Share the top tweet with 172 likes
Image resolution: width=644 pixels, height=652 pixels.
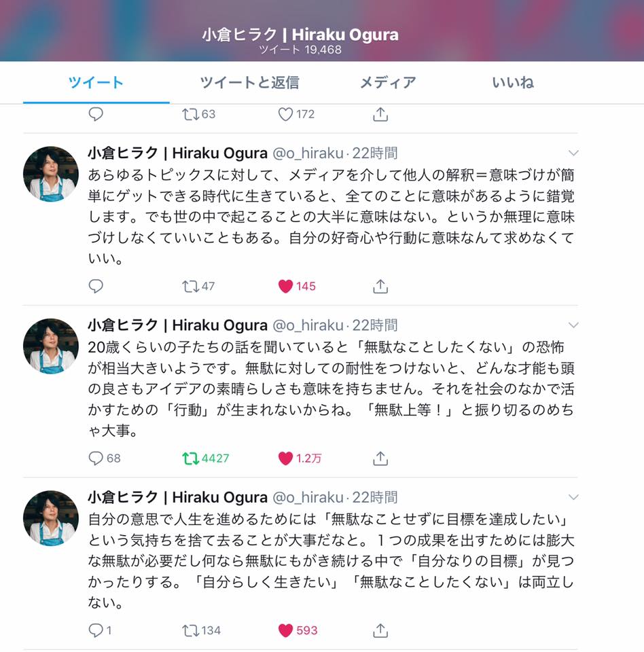(380, 114)
